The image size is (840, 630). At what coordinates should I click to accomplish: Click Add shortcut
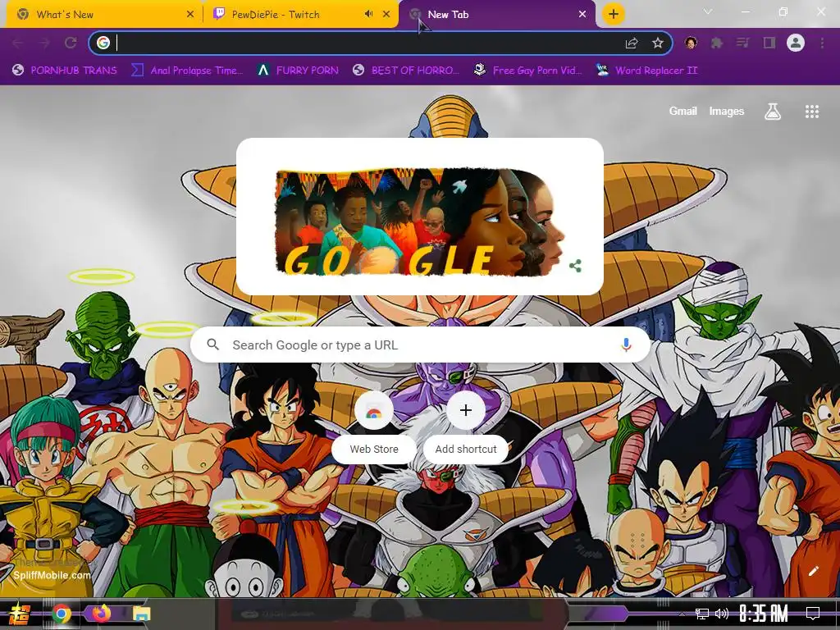click(x=466, y=428)
